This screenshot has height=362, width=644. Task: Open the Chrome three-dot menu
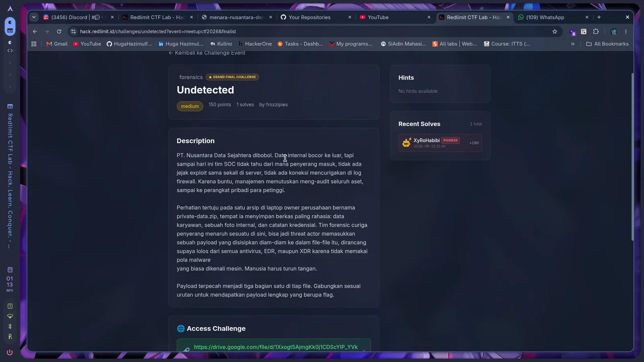click(x=626, y=31)
